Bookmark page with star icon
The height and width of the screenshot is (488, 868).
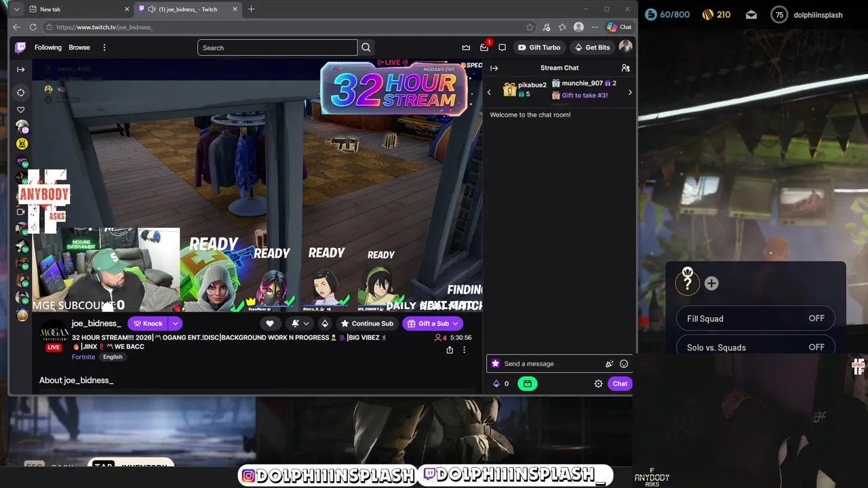click(530, 27)
